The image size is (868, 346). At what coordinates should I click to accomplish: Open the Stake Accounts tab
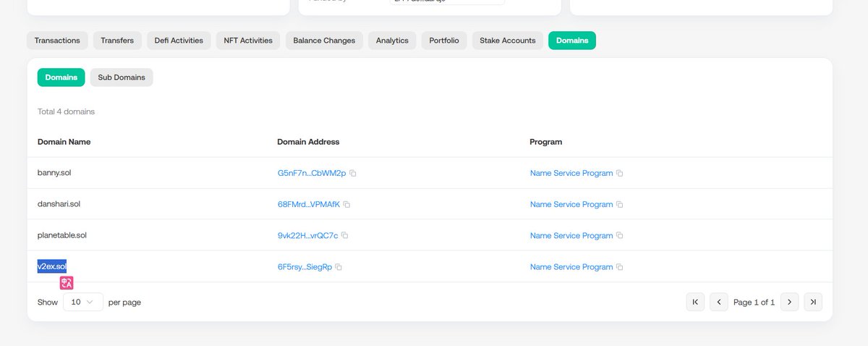pyautogui.click(x=508, y=41)
